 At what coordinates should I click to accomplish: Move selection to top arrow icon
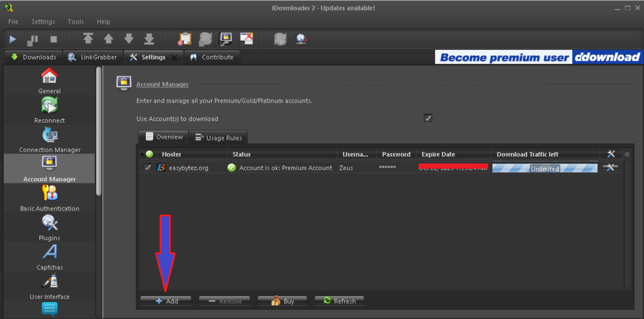point(88,39)
